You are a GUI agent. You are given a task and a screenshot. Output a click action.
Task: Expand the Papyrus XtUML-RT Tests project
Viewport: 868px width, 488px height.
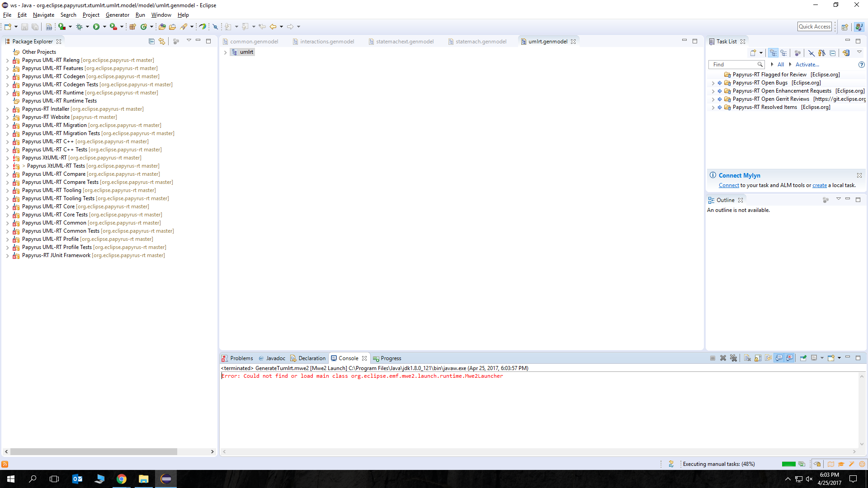[x=7, y=166]
